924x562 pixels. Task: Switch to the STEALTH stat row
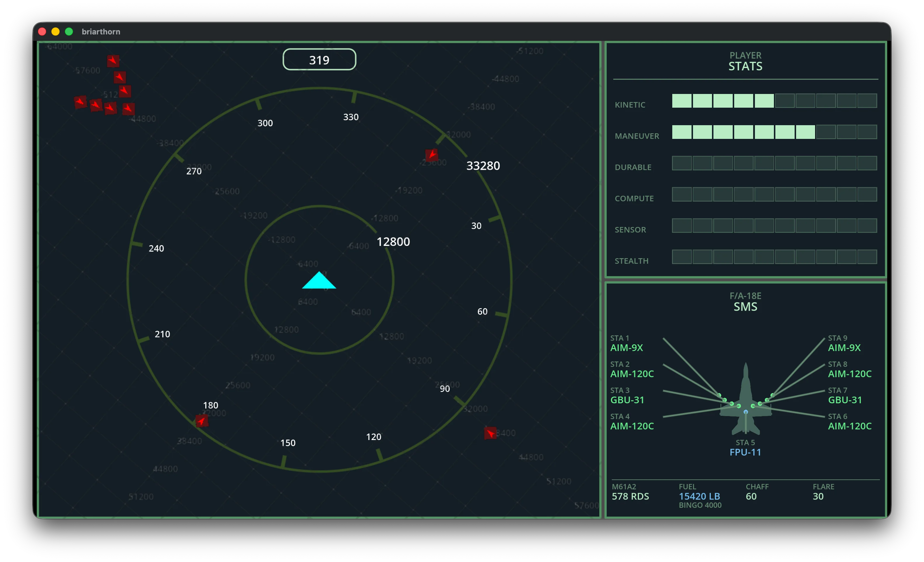coord(631,261)
